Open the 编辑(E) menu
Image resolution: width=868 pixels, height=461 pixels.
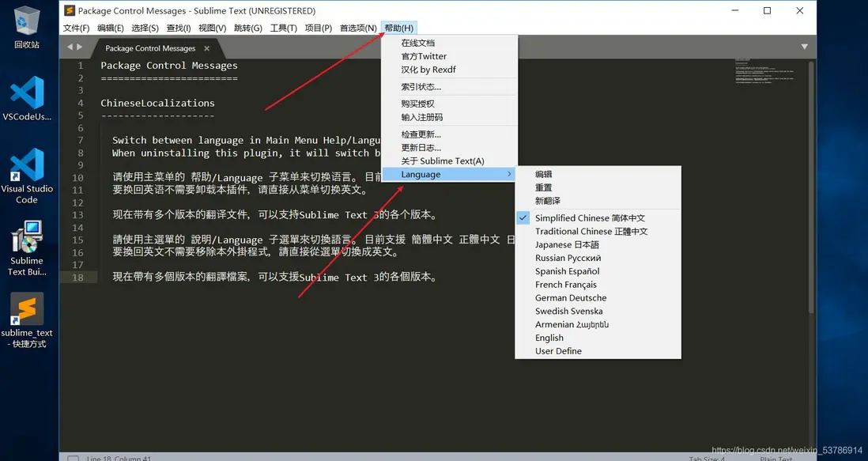[x=111, y=28]
